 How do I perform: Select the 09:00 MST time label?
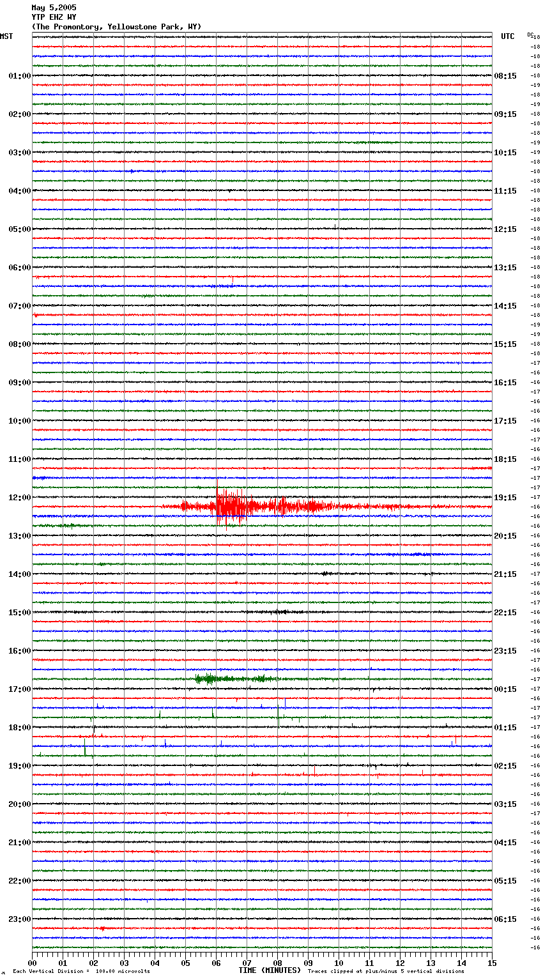click(x=20, y=383)
